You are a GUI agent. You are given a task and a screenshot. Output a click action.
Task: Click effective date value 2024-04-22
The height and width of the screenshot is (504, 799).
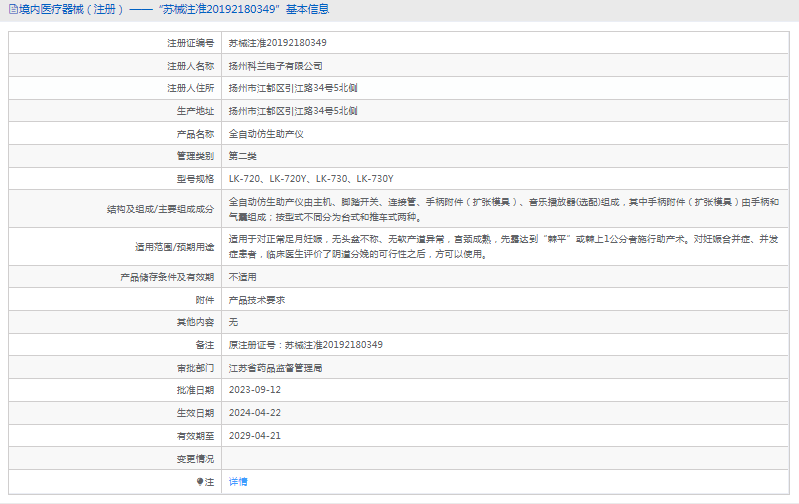click(255, 413)
